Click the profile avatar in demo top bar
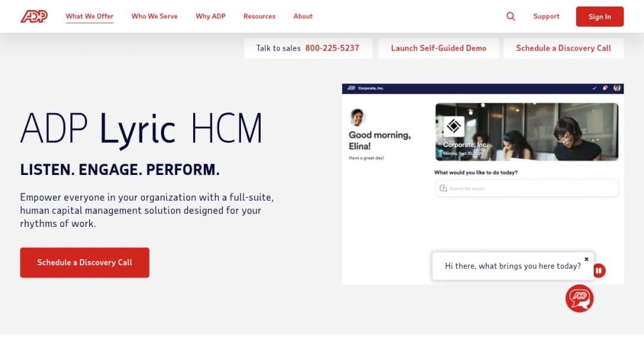644x363 pixels. [x=617, y=88]
